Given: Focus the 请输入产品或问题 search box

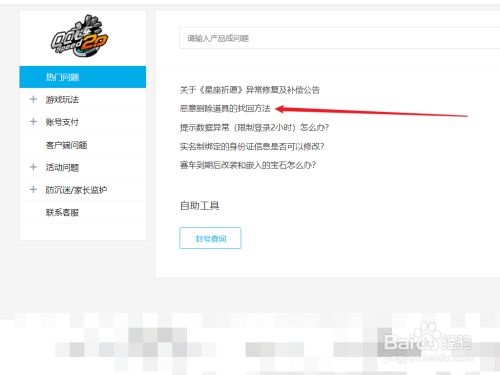Looking at the screenshot, I should coord(339,38).
